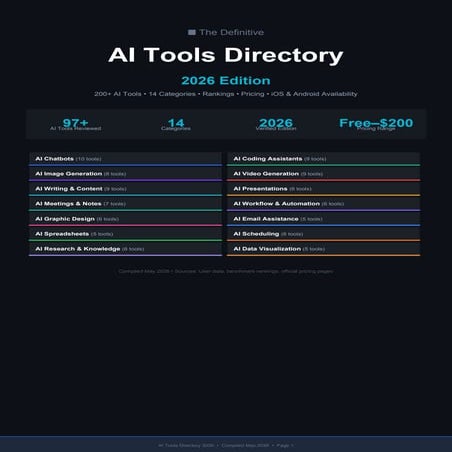This screenshot has width=452, height=452.
Task: Click the 97+ AI Tools Reviewed stat
Action: tap(76, 124)
